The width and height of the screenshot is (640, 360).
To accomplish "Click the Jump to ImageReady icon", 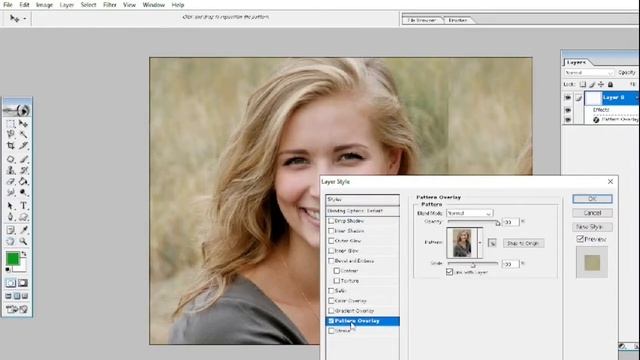I will click(x=17, y=309).
